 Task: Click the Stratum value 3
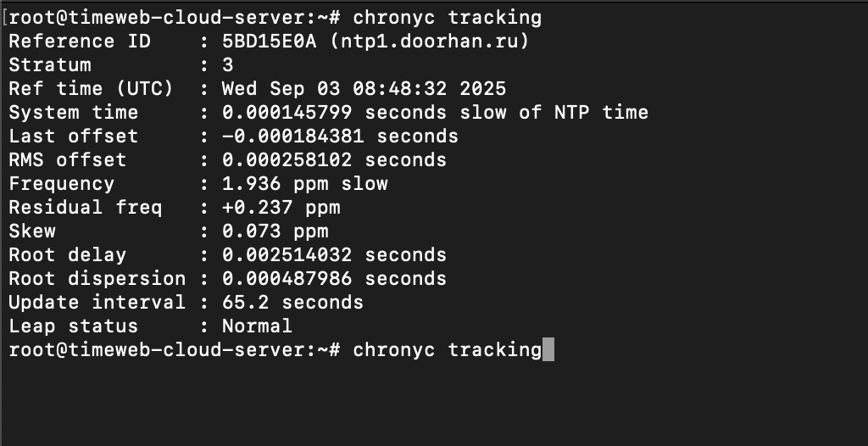click(227, 64)
